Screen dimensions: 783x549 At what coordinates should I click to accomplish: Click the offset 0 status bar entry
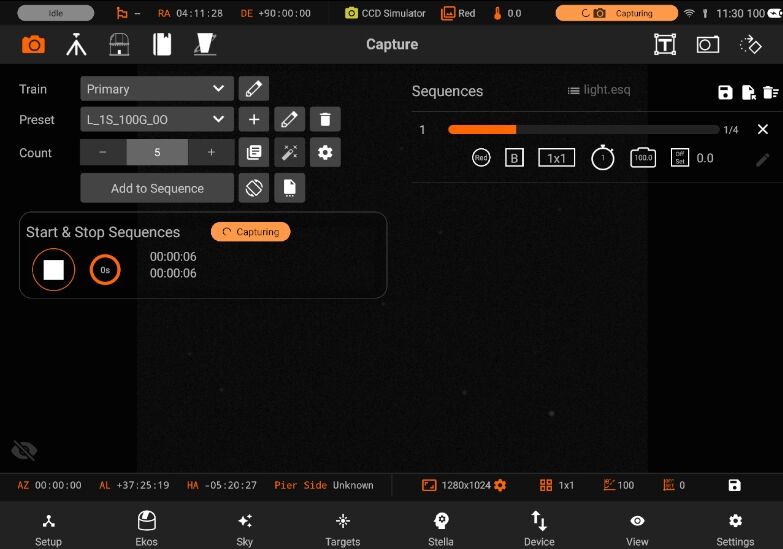tap(674, 485)
